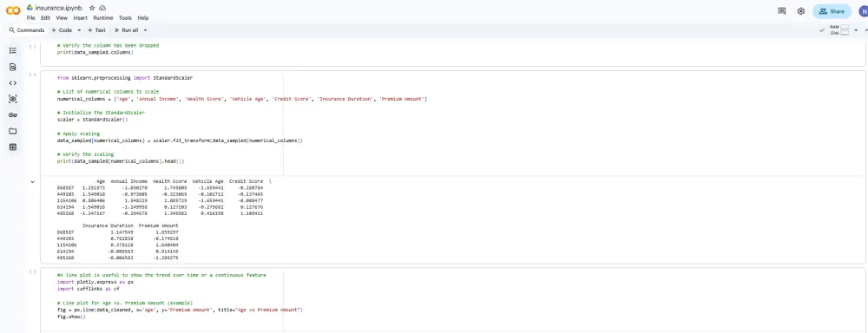
Task: Open the Insert menu
Action: point(80,17)
